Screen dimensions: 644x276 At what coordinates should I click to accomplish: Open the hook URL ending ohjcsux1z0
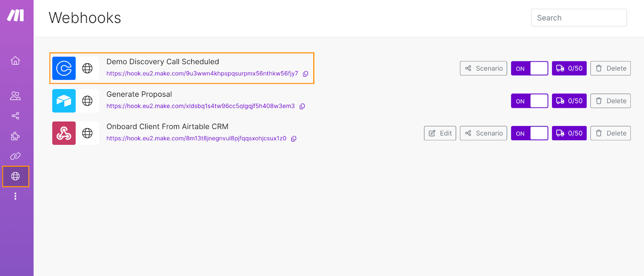click(196, 139)
